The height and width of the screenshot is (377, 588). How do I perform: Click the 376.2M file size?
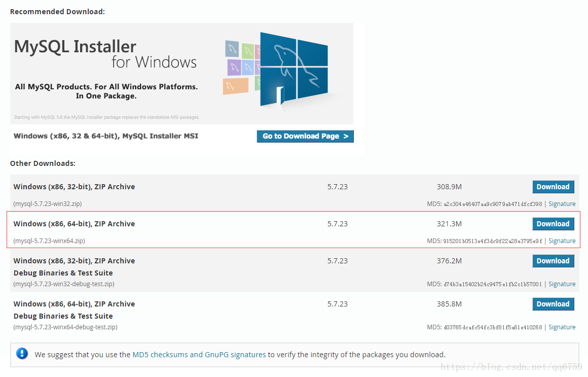449,261
